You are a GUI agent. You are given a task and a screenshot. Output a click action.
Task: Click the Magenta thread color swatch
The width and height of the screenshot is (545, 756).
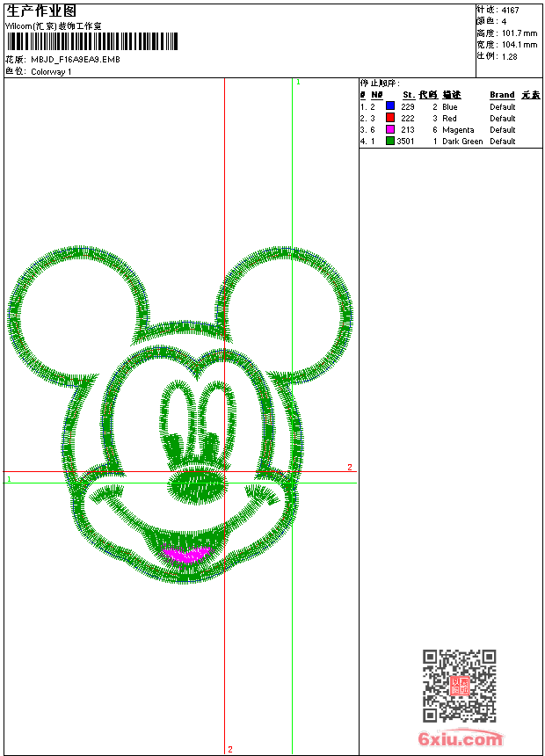390,129
